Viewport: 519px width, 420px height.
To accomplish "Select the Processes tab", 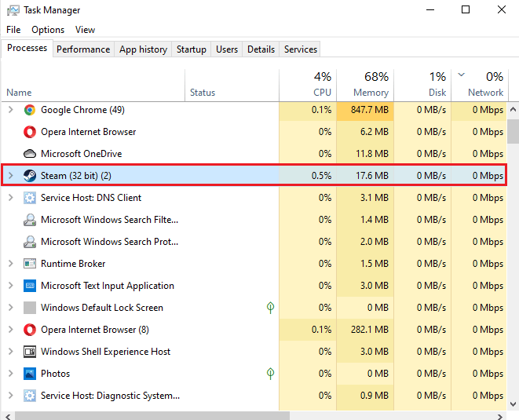I will click(x=27, y=49).
